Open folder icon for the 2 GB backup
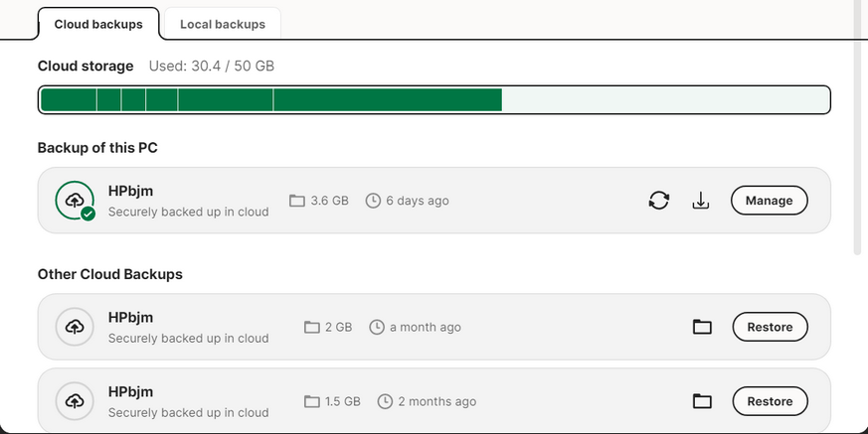This screenshot has height=434, width=868. click(x=702, y=327)
